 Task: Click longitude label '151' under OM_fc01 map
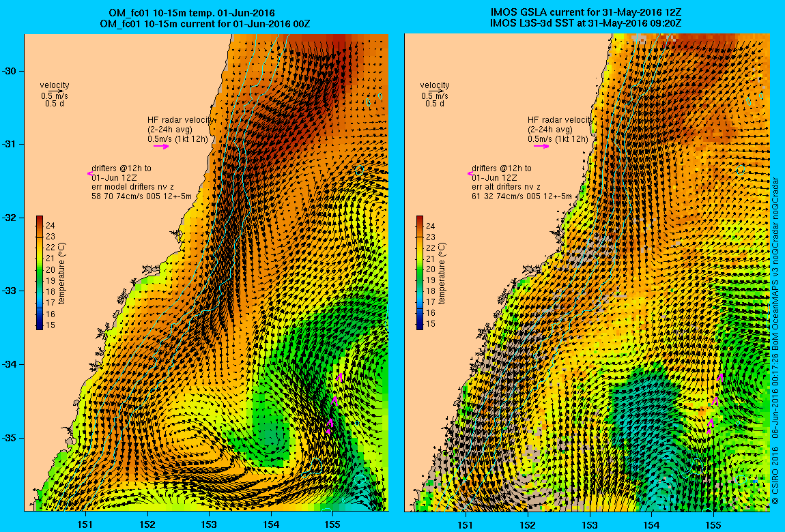tap(85, 524)
